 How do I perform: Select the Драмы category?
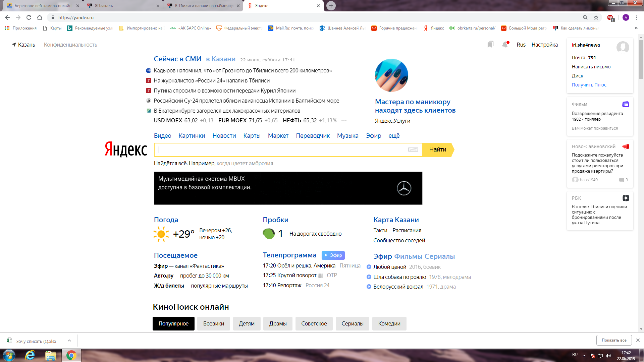(x=278, y=323)
